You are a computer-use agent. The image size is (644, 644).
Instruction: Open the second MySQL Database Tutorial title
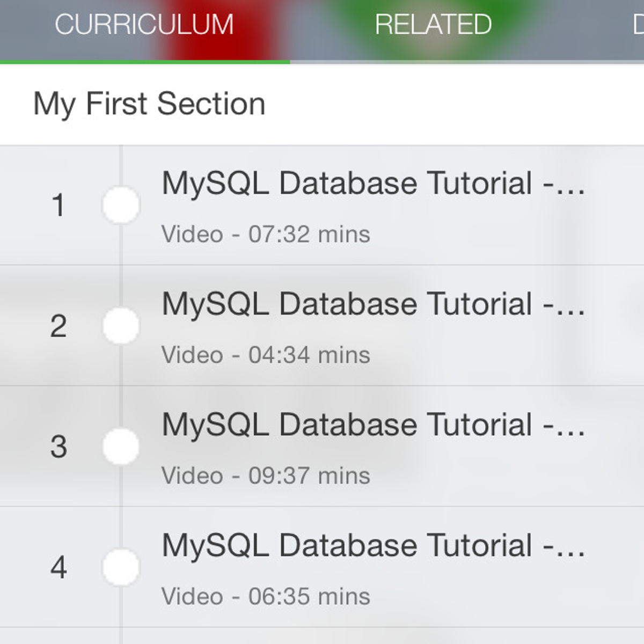pyautogui.click(x=373, y=304)
